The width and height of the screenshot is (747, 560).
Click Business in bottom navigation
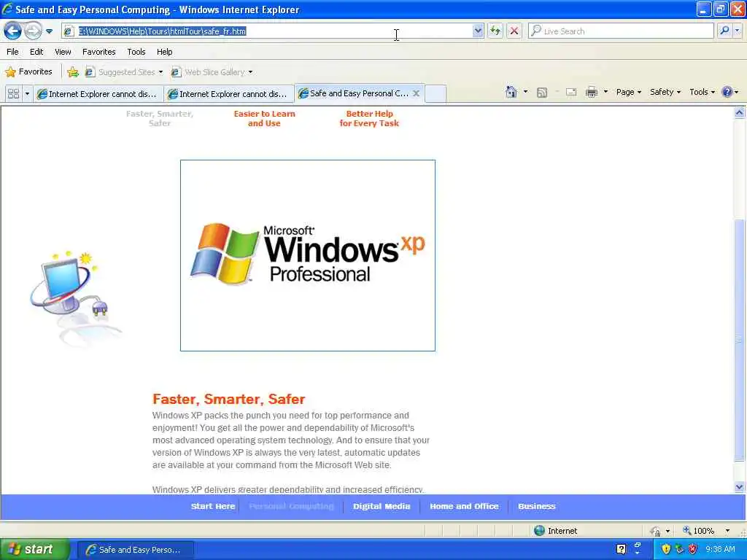click(537, 506)
